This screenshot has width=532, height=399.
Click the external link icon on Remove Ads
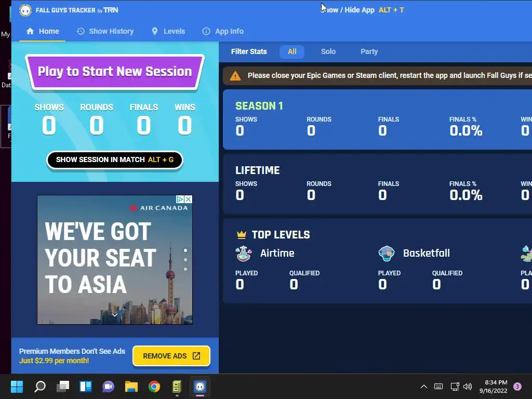point(196,355)
